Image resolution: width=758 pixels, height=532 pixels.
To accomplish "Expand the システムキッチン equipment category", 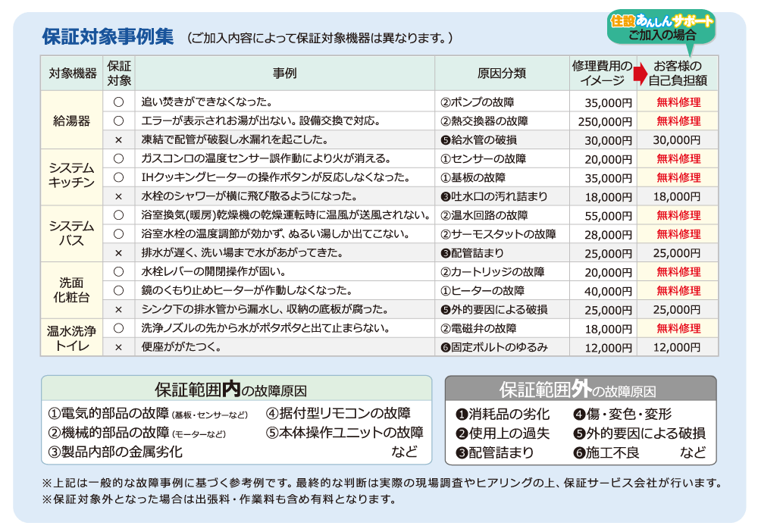I will click(71, 177).
